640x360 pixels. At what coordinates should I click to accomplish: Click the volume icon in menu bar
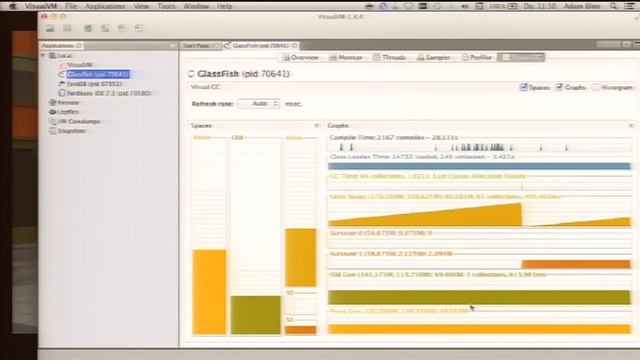464,6
